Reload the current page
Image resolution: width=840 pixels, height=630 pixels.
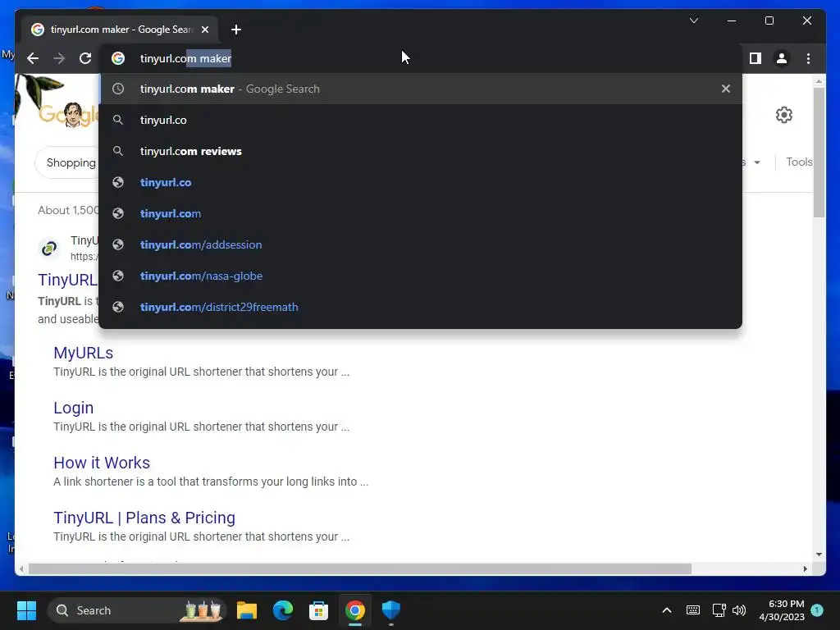pyautogui.click(x=85, y=58)
